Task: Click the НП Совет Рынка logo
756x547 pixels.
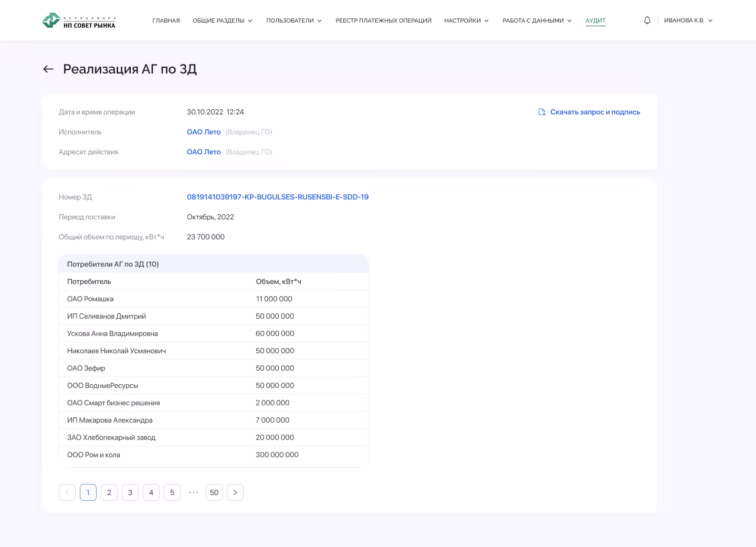Action: 79,21
